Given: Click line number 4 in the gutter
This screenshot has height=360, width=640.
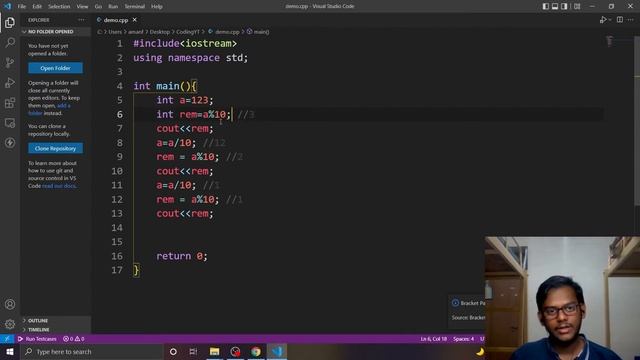Looking at the screenshot, I should pyautogui.click(x=119, y=86).
